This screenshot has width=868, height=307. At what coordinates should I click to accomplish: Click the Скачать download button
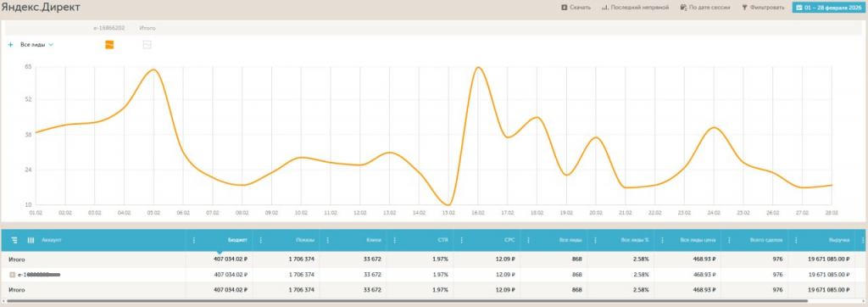click(x=576, y=8)
